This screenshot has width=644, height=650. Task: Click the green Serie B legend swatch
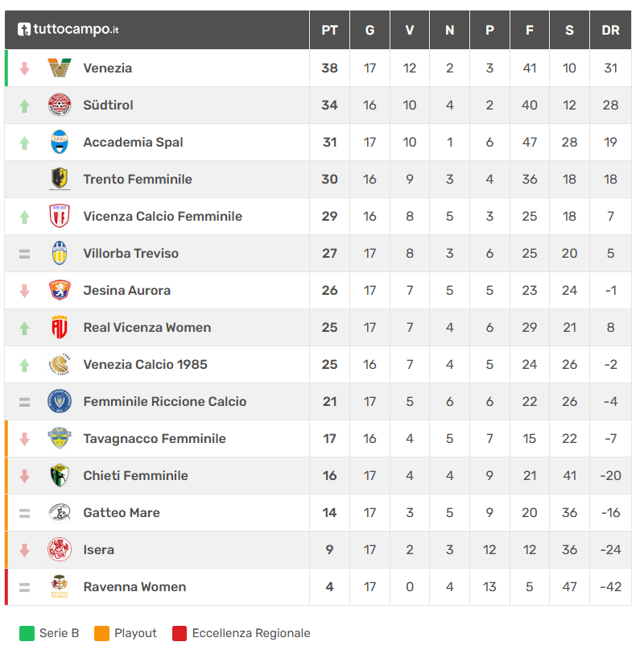27,633
